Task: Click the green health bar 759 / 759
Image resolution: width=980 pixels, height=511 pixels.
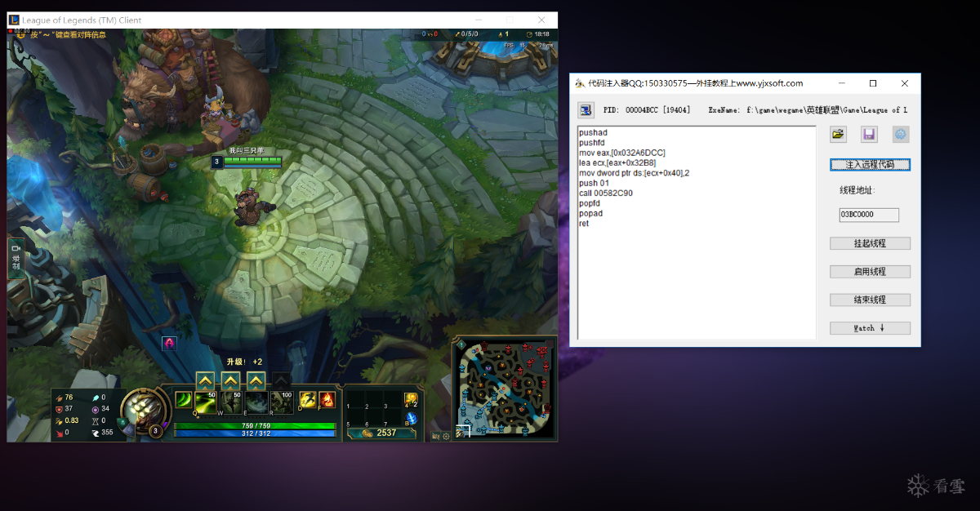Action: [254, 425]
